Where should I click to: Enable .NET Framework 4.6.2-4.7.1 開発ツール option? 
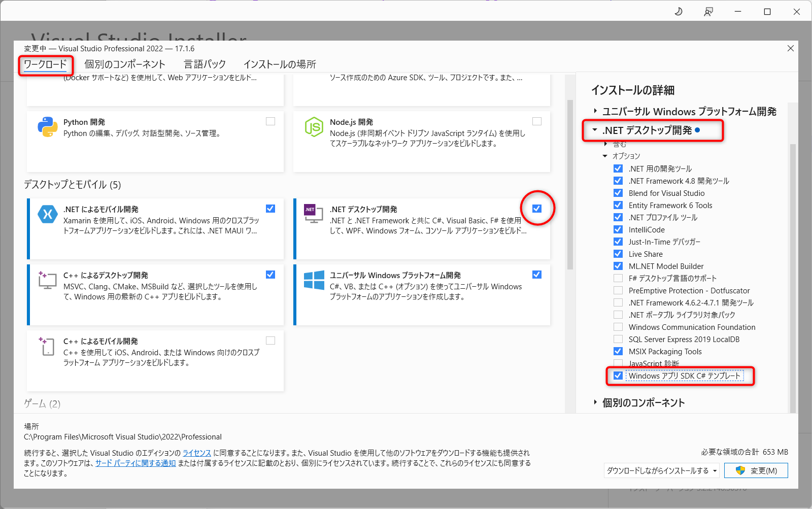point(618,302)
